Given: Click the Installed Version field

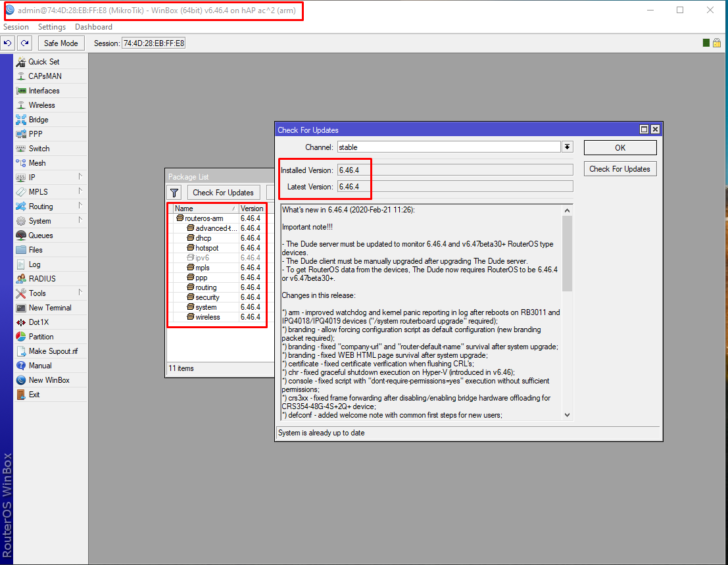Looking at the screenshot, I should pos(455,170).
